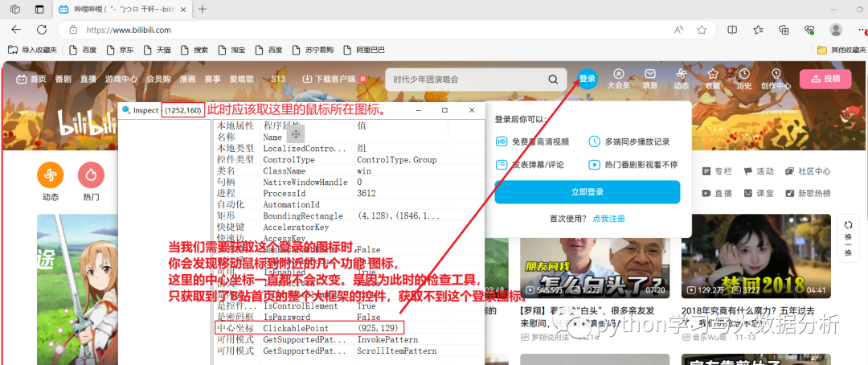Image resolution: width=868 pixels, height=365 pixels.
Task: Open 社区中心 category link
Action: (x=808, y=171)
